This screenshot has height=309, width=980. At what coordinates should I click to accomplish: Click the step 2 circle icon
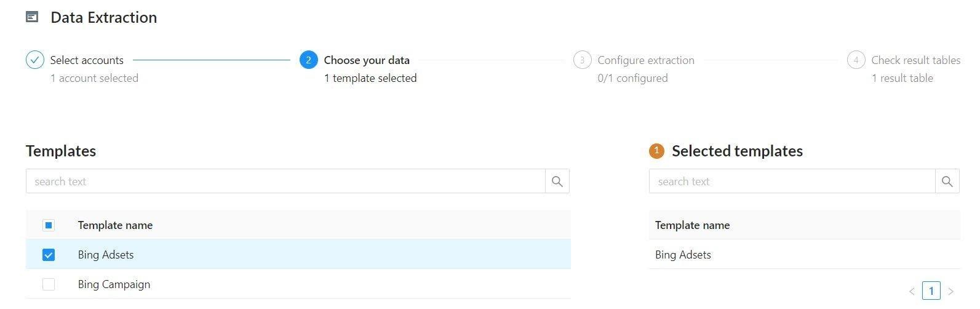tap(309, 60)
